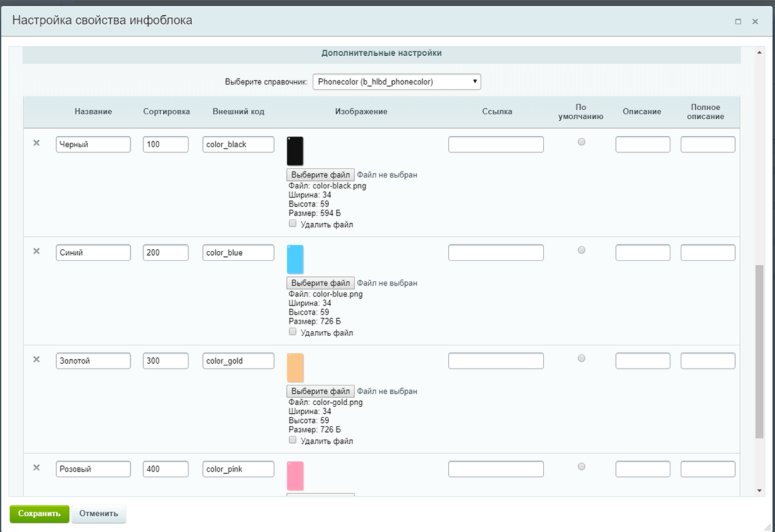Screen dimensions: 775x532
Task: Maximize the infoblock settings dialog
Action: [738, 21]
